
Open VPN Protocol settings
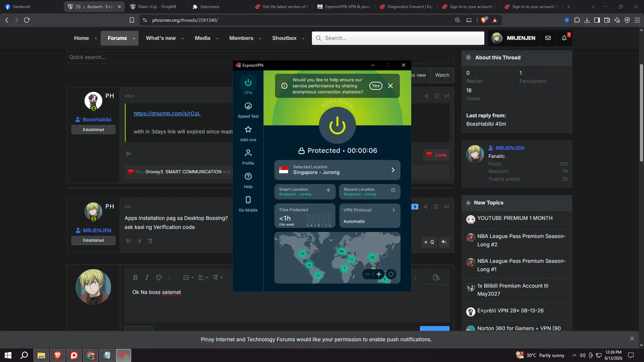[370, 216]
